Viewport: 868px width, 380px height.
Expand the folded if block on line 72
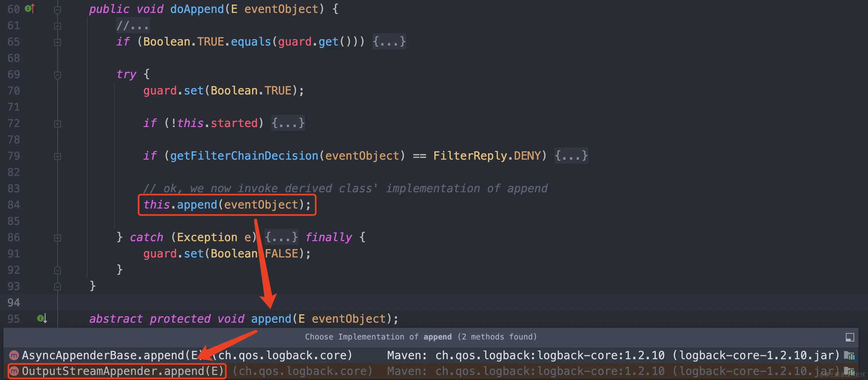pyautogui.click(x=58, y=124)
